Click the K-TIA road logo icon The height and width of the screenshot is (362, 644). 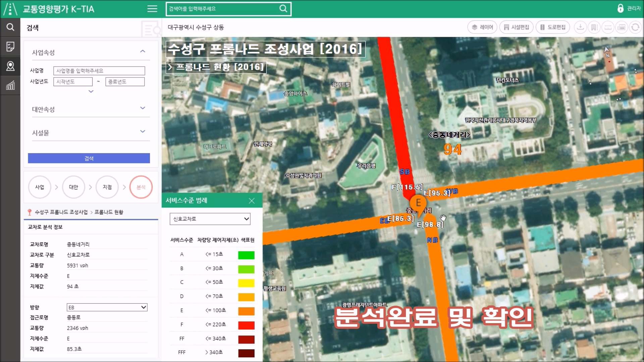[10, 9]
